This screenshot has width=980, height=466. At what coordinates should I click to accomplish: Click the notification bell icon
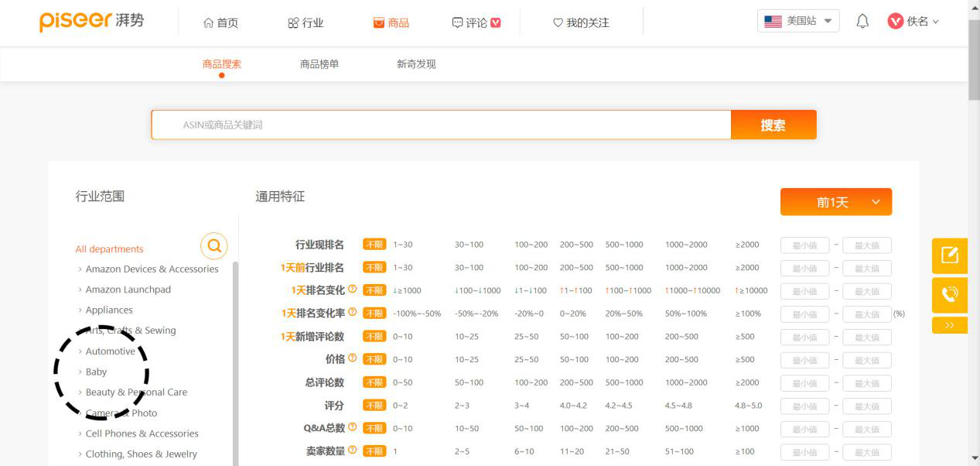click(x=862, y=22)
